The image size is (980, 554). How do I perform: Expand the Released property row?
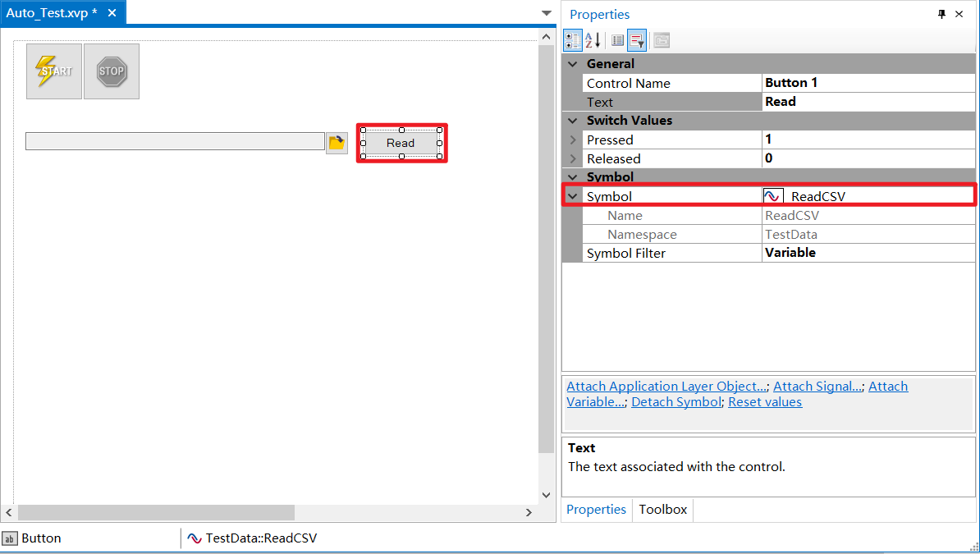tap(573, 159)
